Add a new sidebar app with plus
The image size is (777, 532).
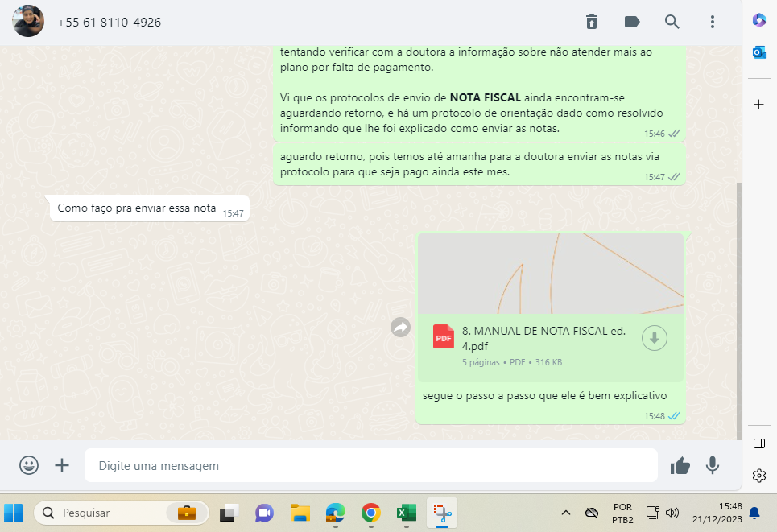click(x=759, y=105)
